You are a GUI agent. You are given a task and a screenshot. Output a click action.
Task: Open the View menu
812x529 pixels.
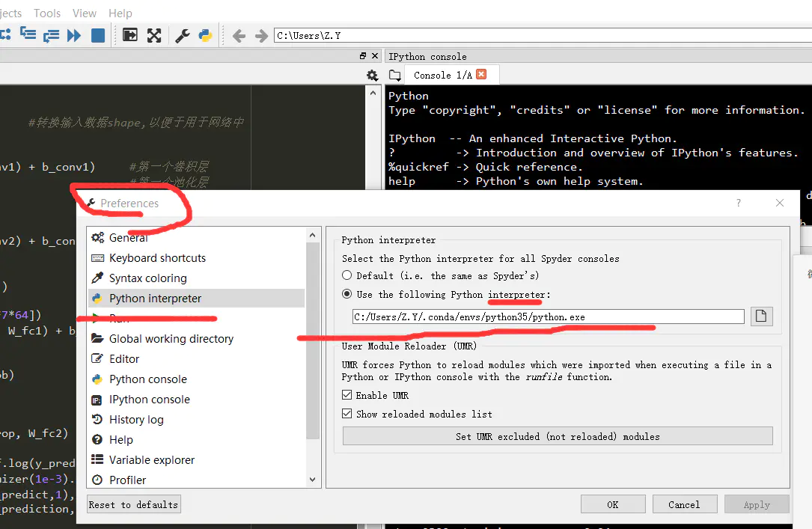[85, 13]
